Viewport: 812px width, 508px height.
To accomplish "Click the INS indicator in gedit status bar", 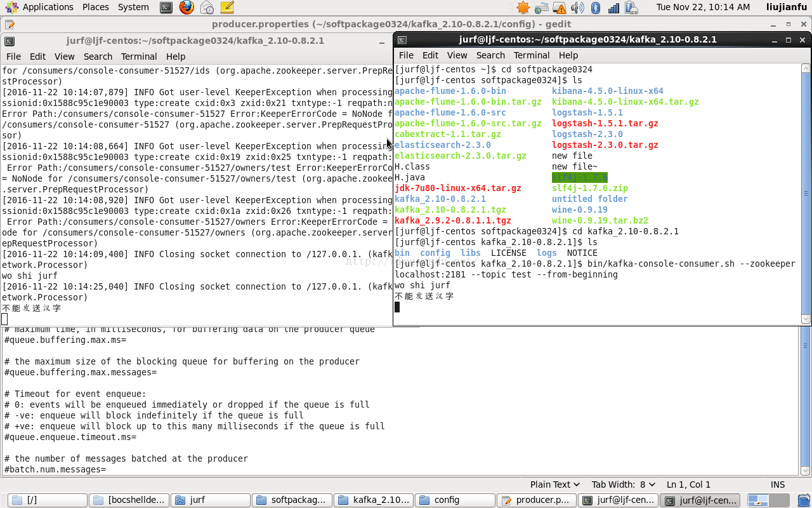I will pos(778,485).
